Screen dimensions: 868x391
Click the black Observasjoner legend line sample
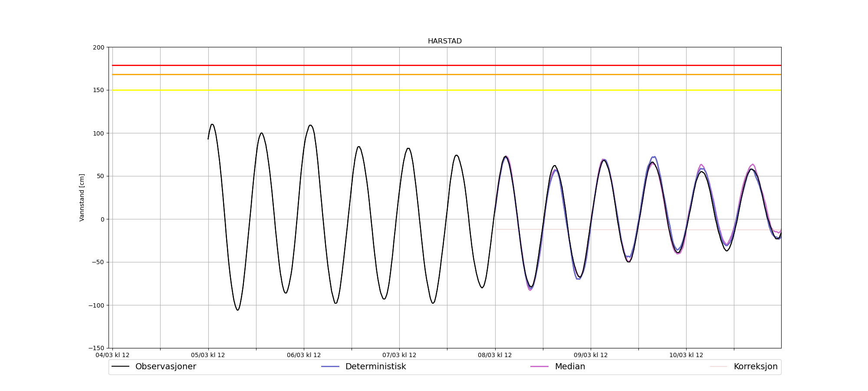(120, 367)
